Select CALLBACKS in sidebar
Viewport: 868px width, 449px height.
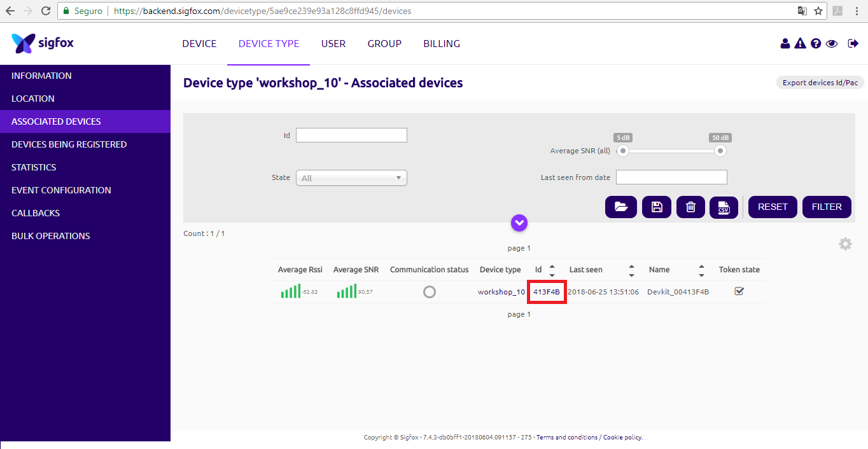pos(85,213)
